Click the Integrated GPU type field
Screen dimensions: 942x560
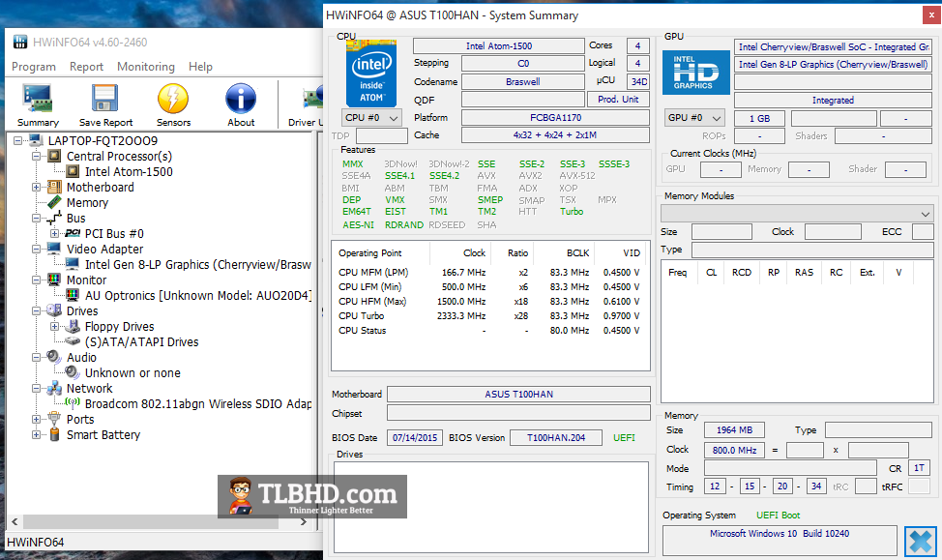833,100
